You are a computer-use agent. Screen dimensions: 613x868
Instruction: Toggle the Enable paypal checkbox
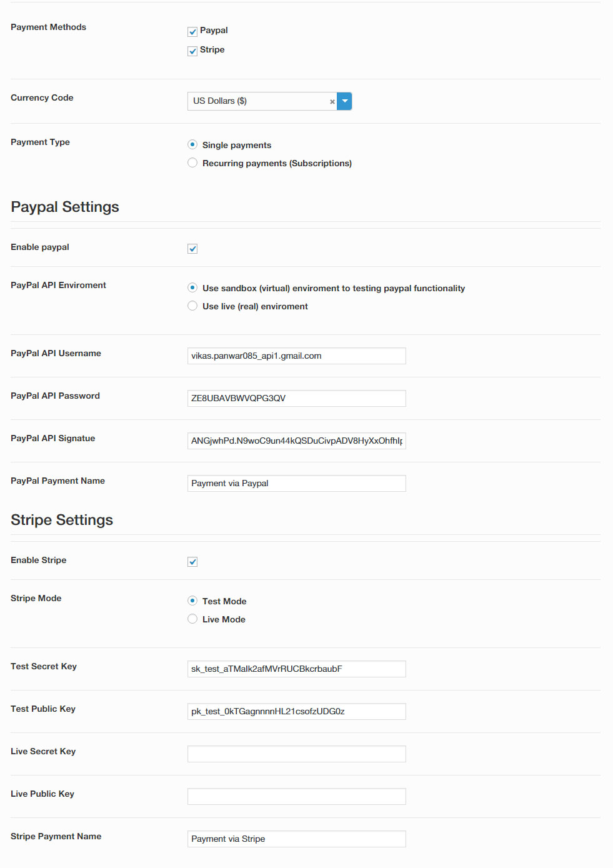tap(192, 249)
